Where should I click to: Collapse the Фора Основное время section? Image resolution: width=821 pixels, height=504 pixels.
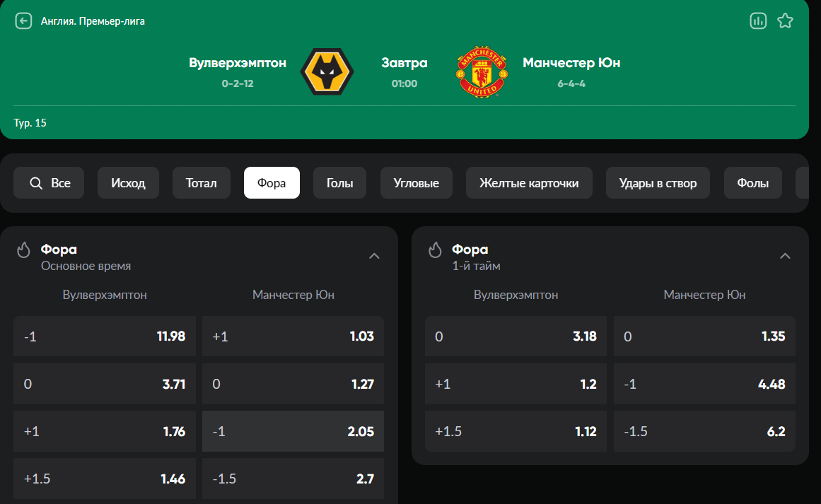click(x=375, y=256)
